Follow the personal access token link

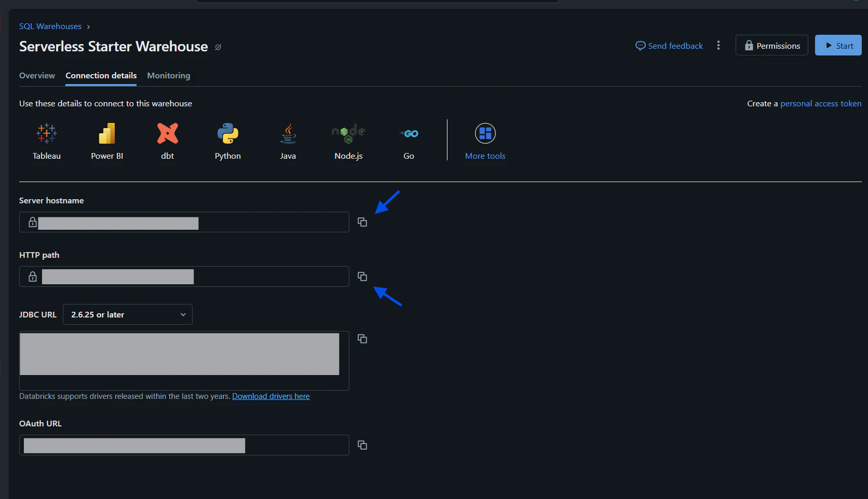coord(821,104)
